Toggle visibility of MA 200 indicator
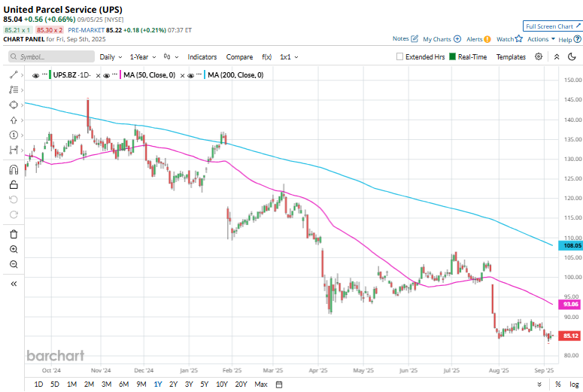The image size is (583, 392). pos(191,75)
